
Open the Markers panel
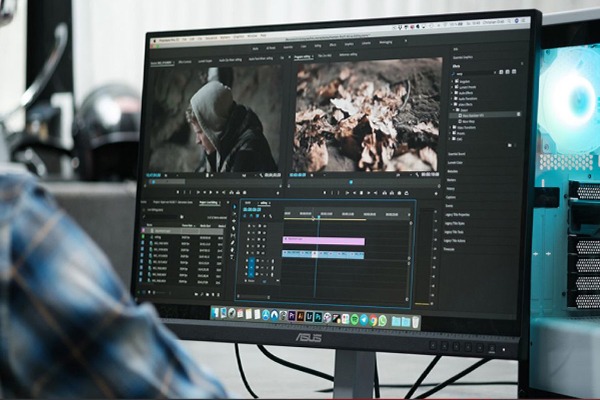[451, 180]
